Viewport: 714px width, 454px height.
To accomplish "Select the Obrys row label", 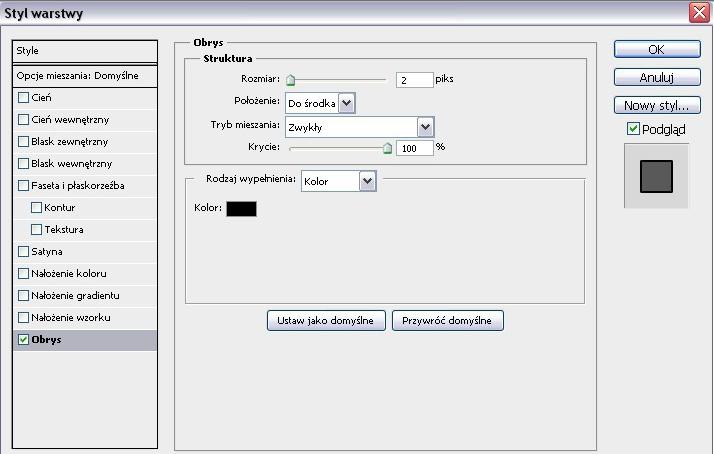I will tap(46, 340).
